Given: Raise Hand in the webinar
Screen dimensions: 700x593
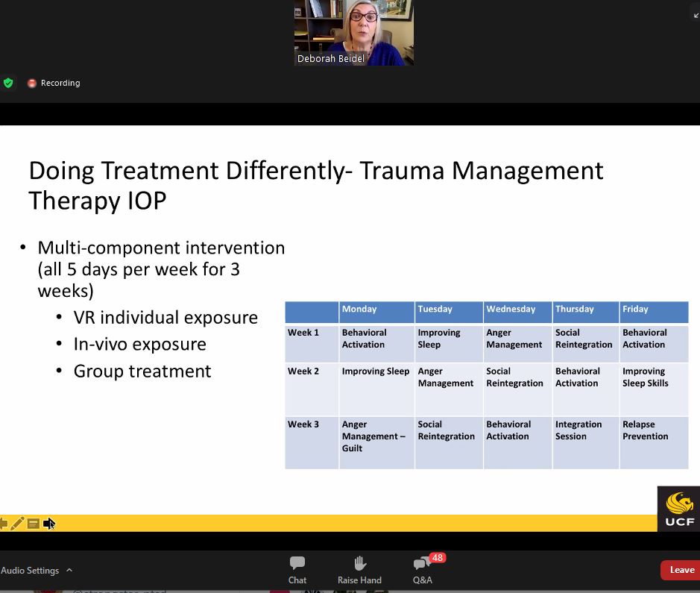Looking at the screenshot, I should [359, 570].
